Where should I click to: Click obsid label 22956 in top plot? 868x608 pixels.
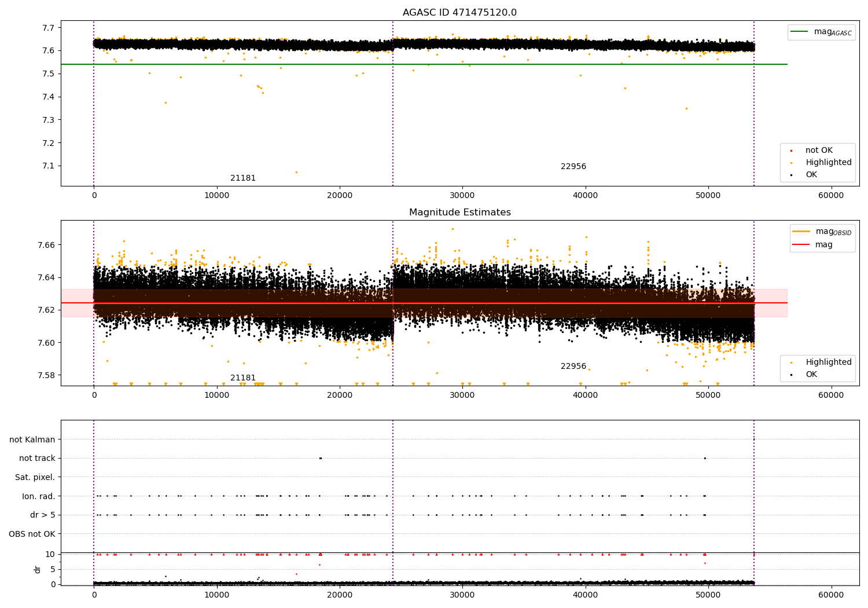(x=573, y=167)
